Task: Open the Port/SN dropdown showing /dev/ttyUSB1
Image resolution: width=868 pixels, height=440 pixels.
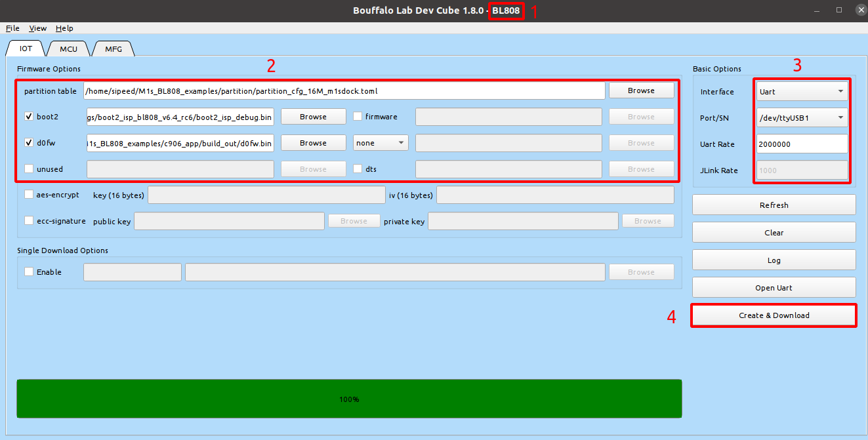Action: (802, 118)
